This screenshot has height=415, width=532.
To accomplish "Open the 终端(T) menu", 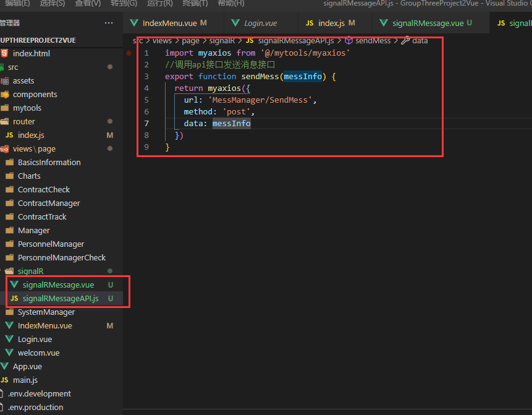I will click(x=195, y=3).
